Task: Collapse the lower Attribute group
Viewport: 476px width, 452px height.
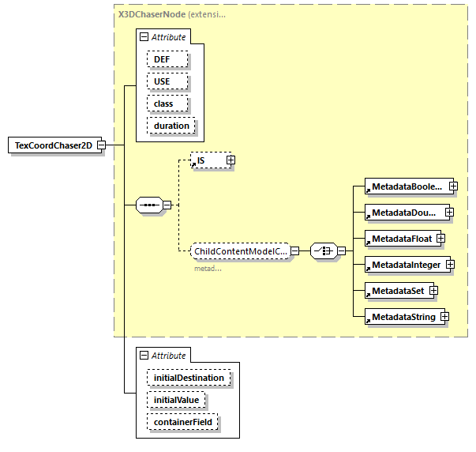Action: coord(143,356)
